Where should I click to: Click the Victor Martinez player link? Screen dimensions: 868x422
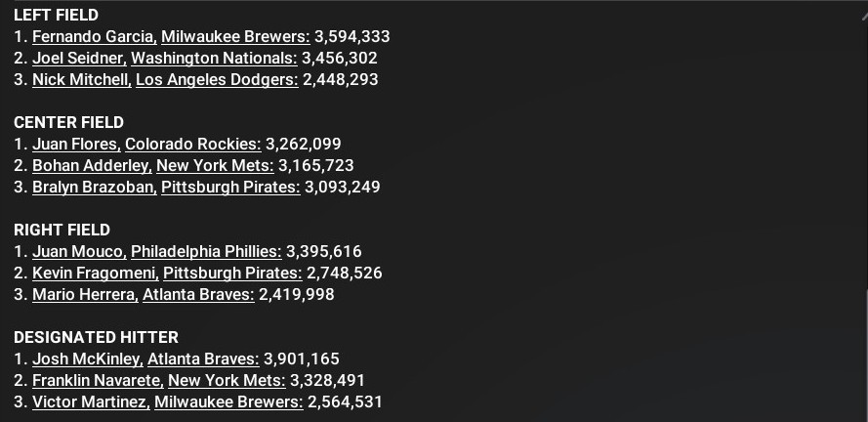[90, 402]
